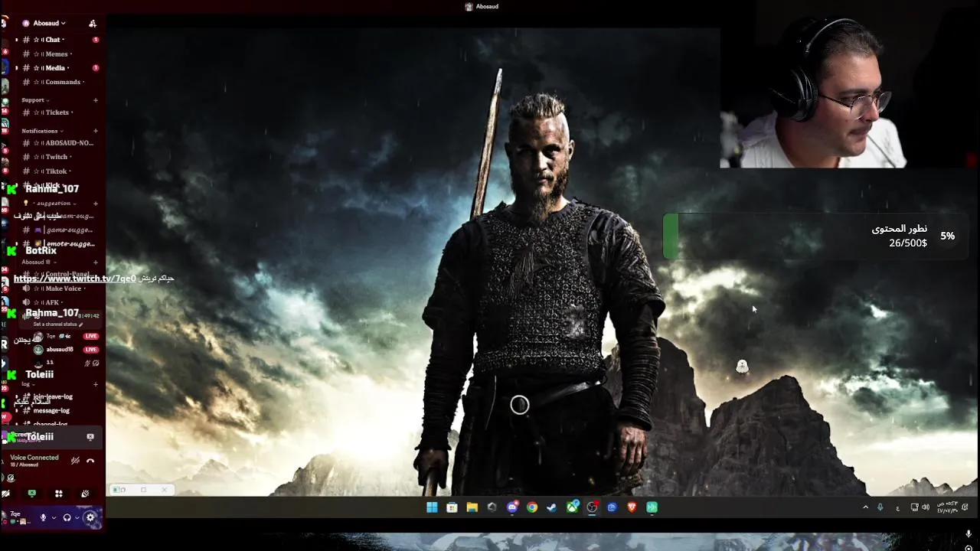This screenshot has height=551, width=980.
Task: Disconnect from voice with hang-up icon
Action: [x=90, y=461]
